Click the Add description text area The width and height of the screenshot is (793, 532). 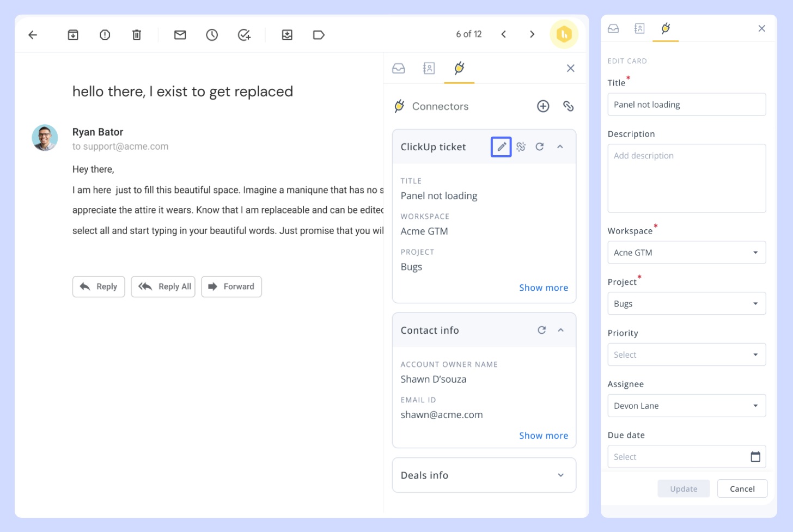[x=687, y=179]
